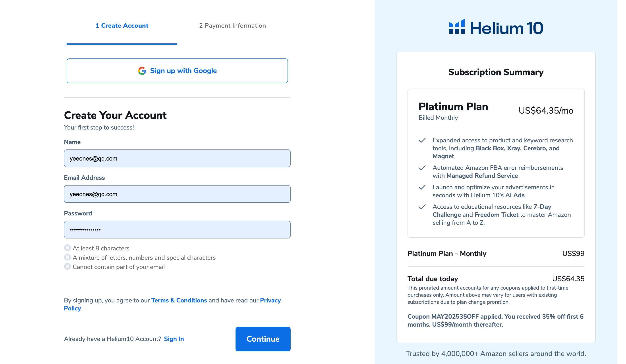The width and height of the screenshot is (626, 364).
Task: Click checkmark beside AI Ads feature
Action: (422, 187)
